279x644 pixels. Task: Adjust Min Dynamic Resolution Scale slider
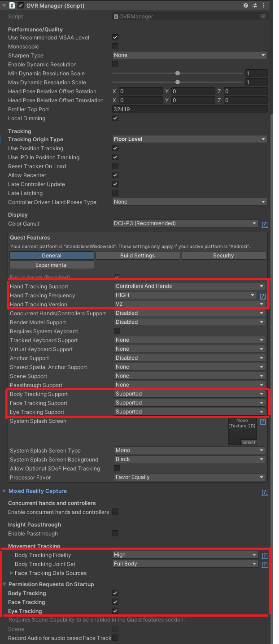(178, 73)
